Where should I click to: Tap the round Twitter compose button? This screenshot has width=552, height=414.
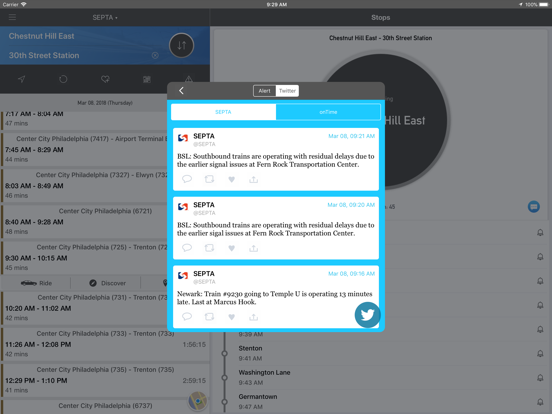tap(368, 315)
